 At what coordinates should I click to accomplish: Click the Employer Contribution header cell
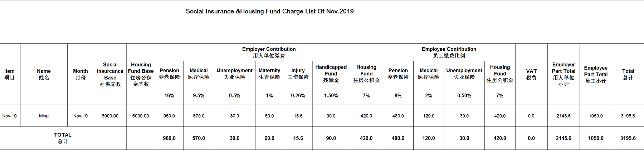(269, 52)
